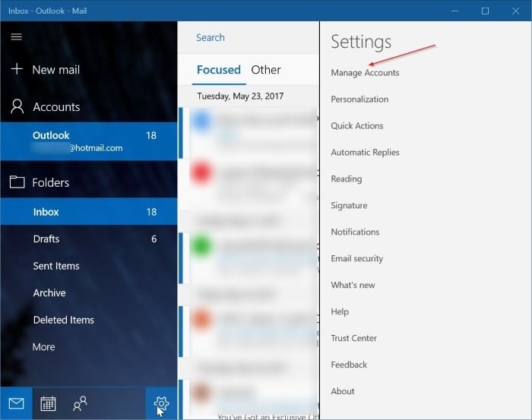Select the Outlook hotmail.com account
The width and height of the screenshot is (532, 420).
[89, 141]
